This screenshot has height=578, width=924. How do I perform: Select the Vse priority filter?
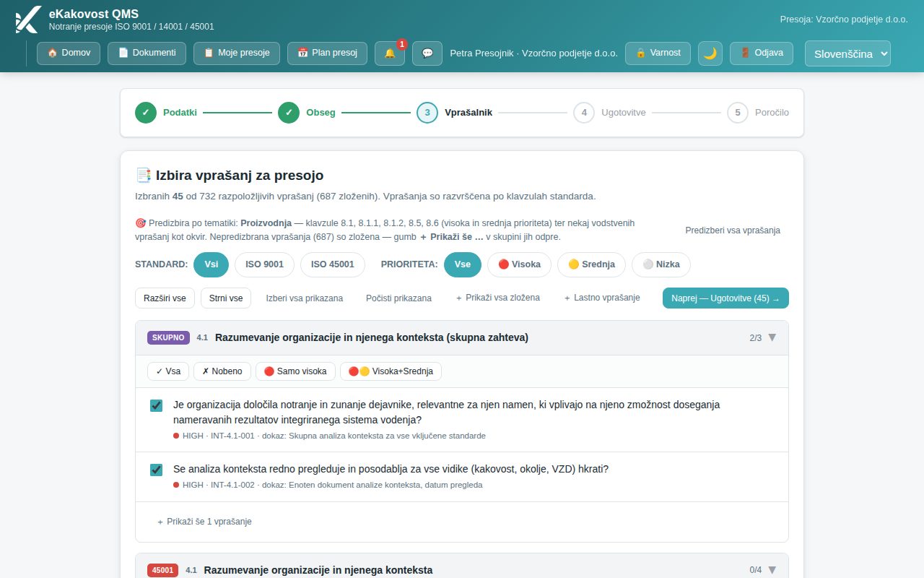[463, 264]
